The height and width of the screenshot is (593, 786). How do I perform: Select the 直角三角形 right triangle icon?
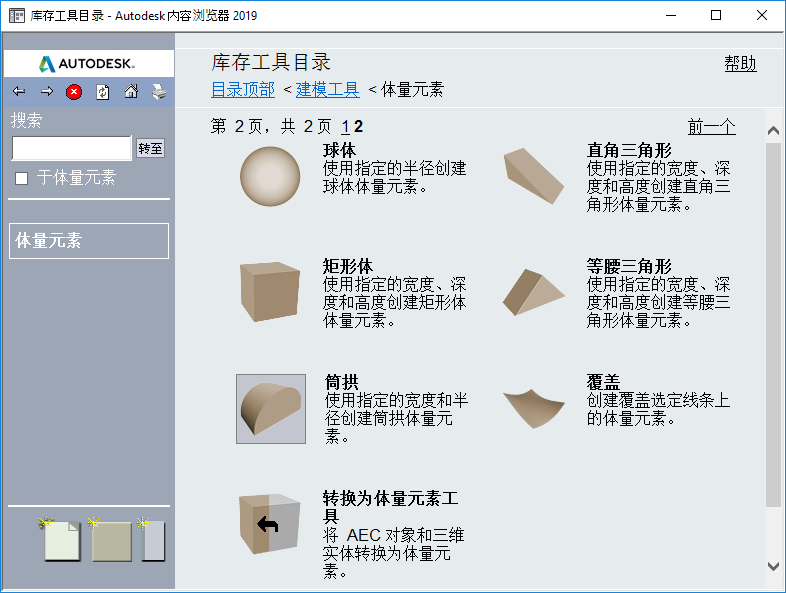(534, 176)
